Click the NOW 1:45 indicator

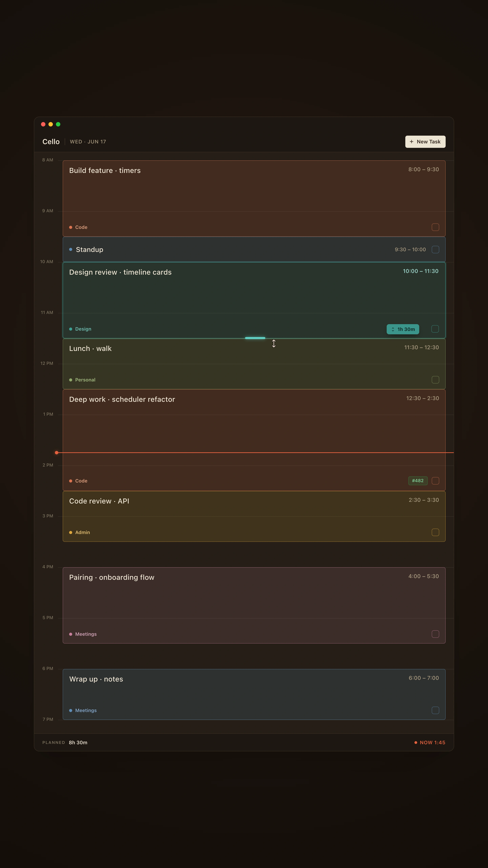[x=430, y=742]
